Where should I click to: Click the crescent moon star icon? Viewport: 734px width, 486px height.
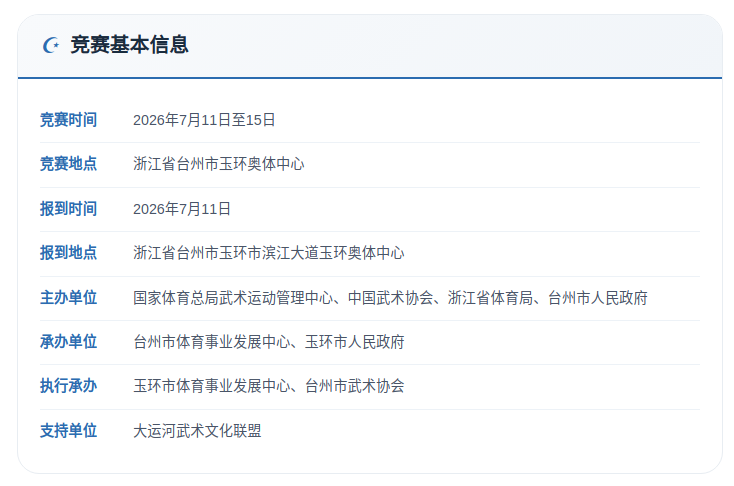pos(51,46)
